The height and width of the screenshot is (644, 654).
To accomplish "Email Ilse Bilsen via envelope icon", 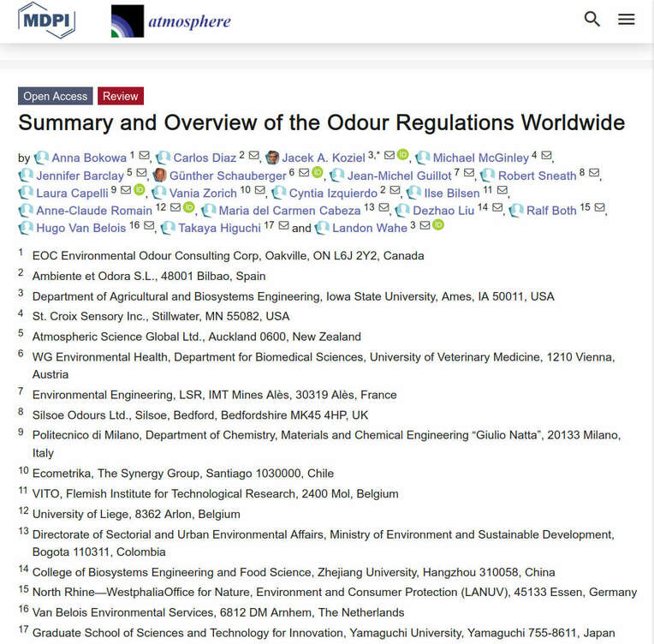I will (502, 190).
